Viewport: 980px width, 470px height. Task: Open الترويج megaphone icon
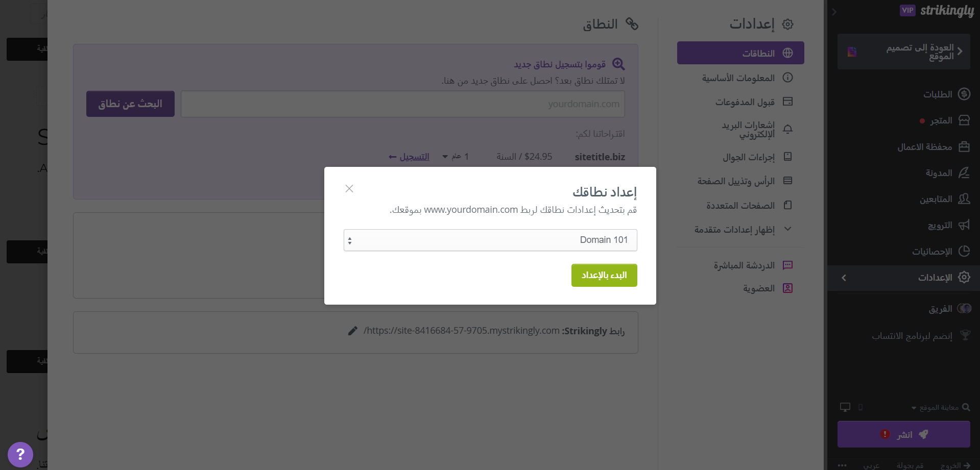click(964, 225)
